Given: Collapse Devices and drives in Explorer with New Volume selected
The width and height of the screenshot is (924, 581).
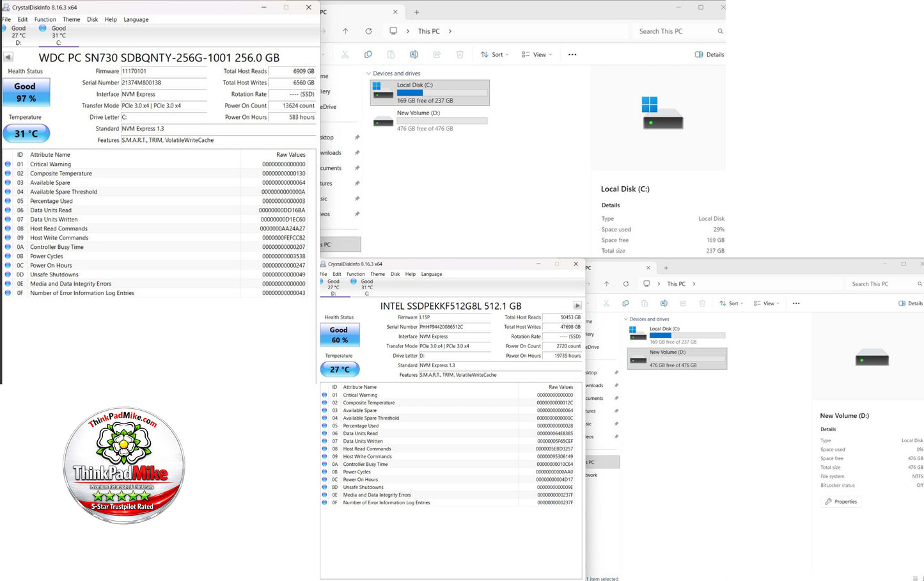Looking at the screenshot, I should (626, 319).
